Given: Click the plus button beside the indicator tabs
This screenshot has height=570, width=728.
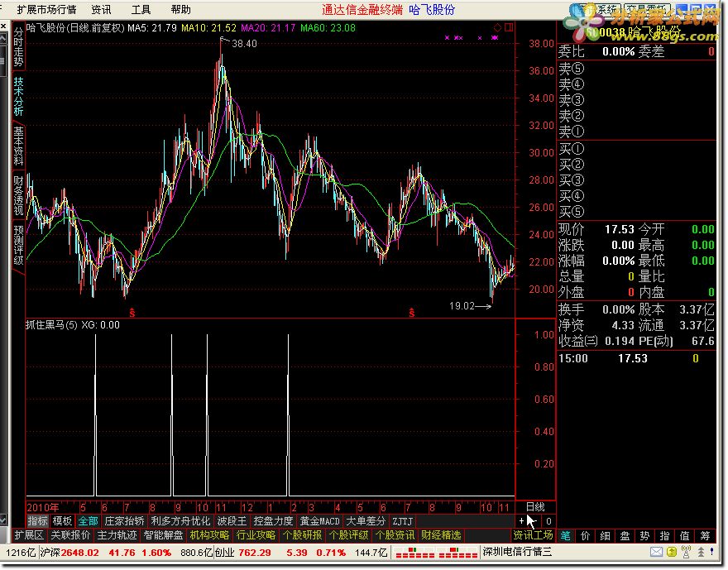Looking at the screenshot, I should coord(521,521).
